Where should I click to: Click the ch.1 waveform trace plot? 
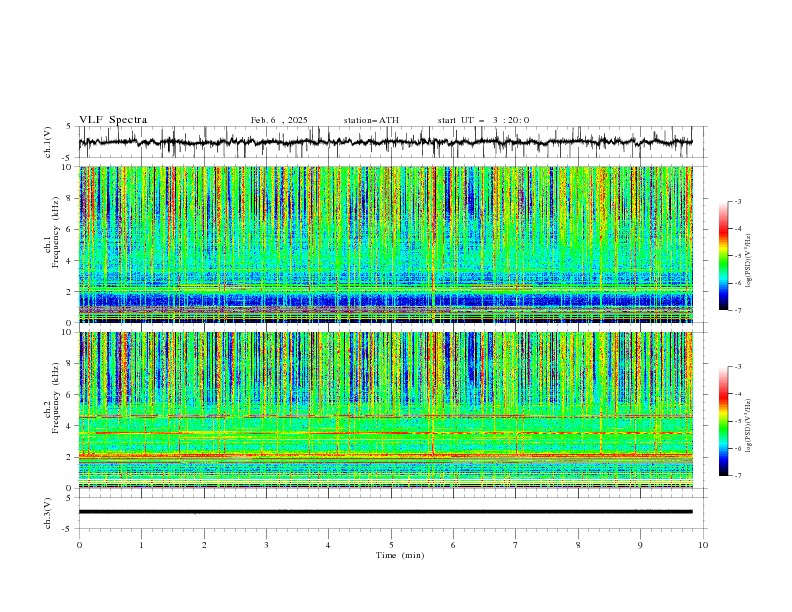(x=386, y=142)
